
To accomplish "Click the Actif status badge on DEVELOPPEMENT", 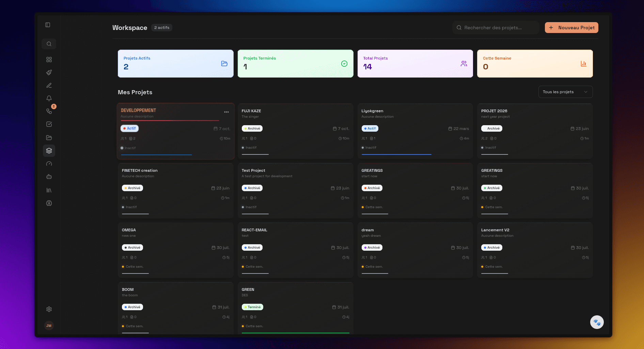I will coord(129,129).
